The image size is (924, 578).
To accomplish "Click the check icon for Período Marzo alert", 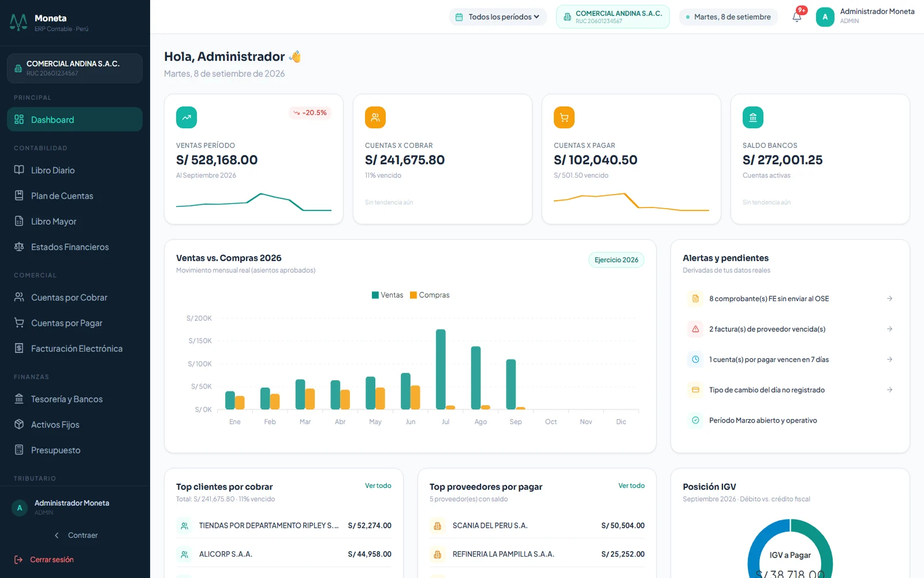I will tap(695, 420).
